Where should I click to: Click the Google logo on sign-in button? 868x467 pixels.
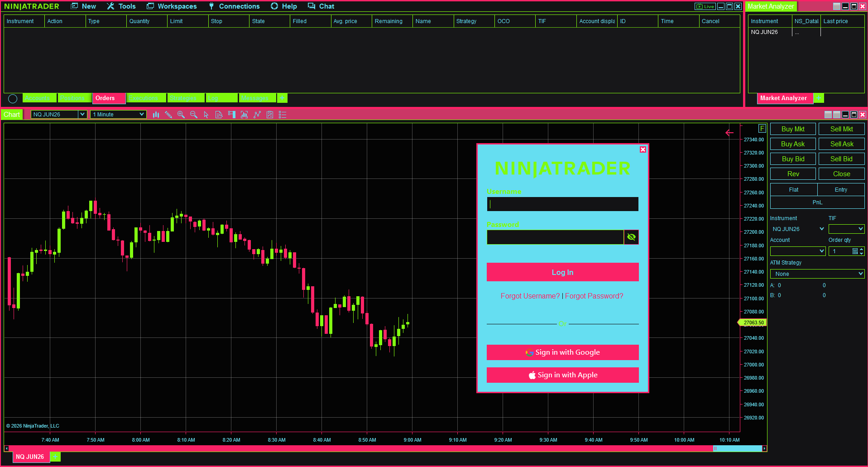pyautogui.click(x=529, y=352)
